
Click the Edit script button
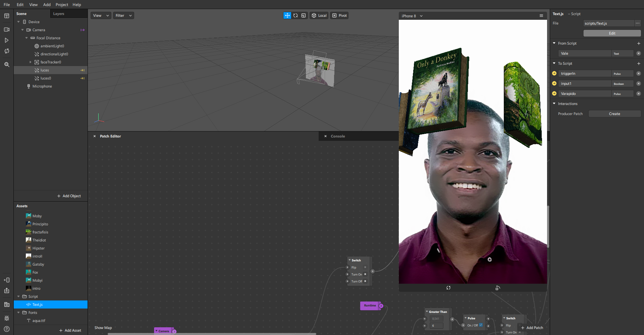point(612,33)
